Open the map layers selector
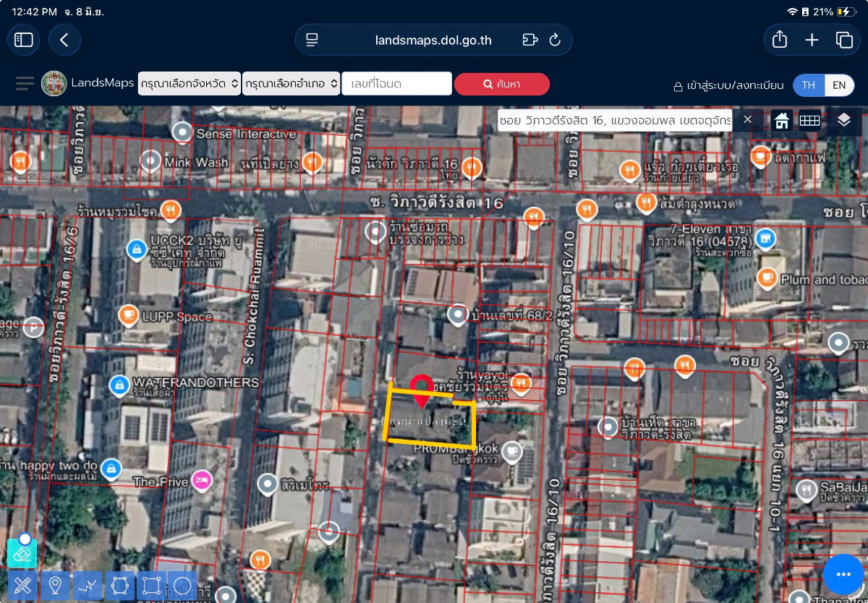Viewport: 868px width, 603px height. (843, 120)
